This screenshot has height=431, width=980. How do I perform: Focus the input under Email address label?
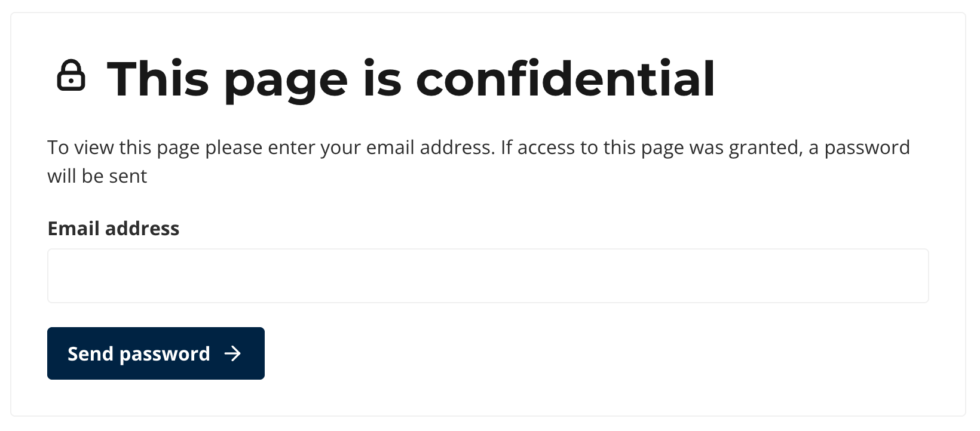pyautogui.click(x=488, y=275)
